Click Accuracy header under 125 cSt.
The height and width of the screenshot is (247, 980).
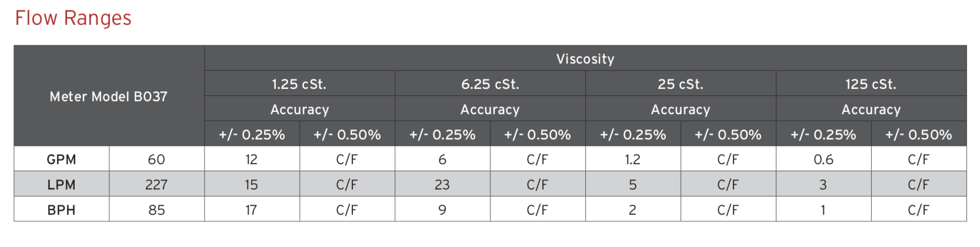point(871,109)
